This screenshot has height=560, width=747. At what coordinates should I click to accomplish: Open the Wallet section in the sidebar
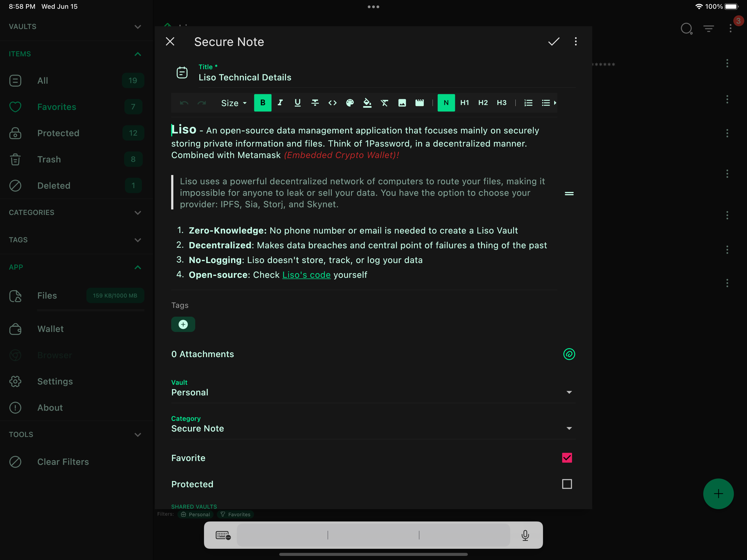(x=50, y=329)
